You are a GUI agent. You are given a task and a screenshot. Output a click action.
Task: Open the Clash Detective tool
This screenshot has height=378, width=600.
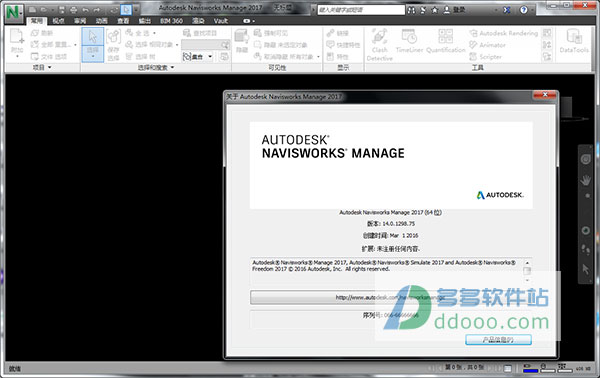[380, 45]
